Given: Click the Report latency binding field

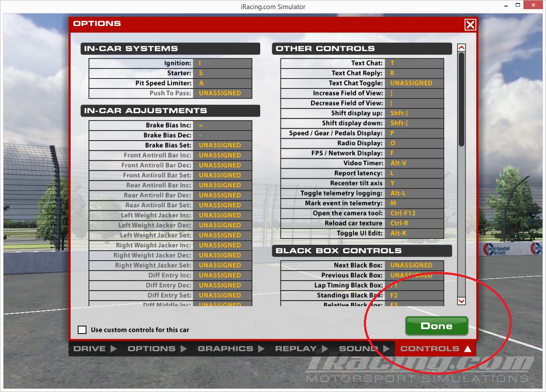Looking at the screenshot, I should [x=414, y=173].
